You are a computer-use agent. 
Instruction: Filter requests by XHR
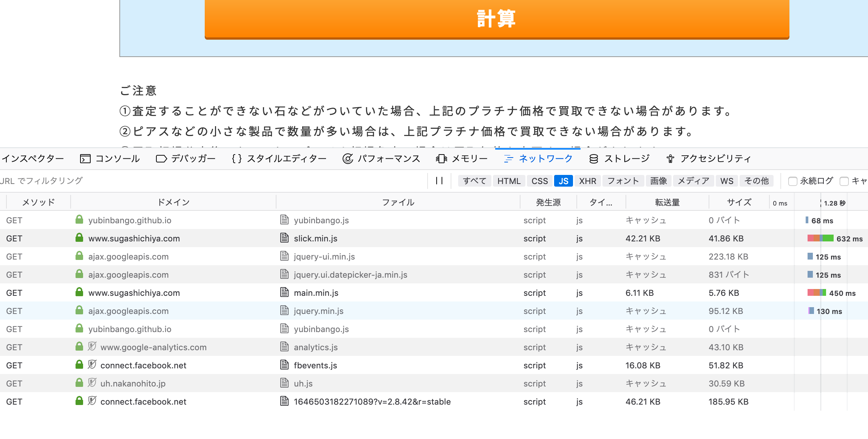coord(587,181)
